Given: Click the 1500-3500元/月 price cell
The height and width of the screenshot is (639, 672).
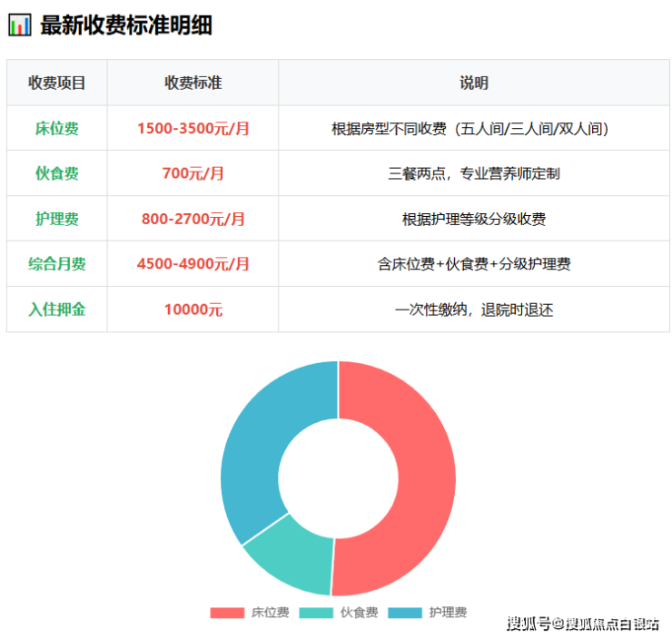Looking at the screenshot, I should coord(193,128).
